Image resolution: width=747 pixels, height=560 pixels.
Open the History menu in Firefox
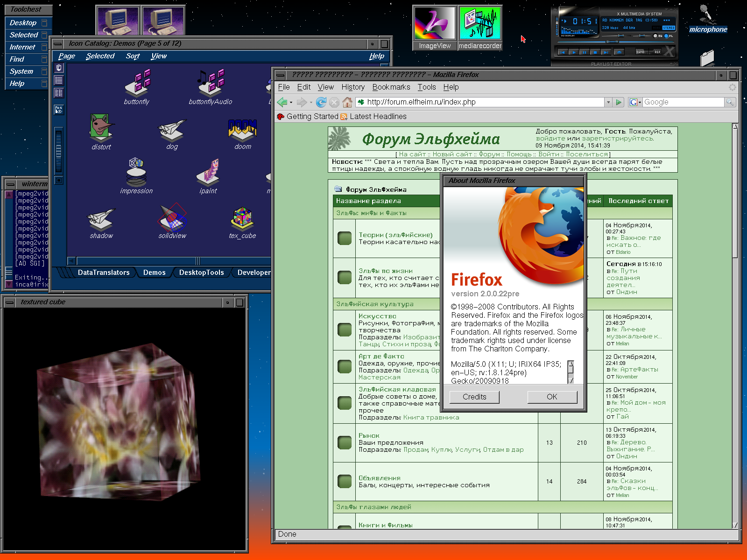pos(353,87)
